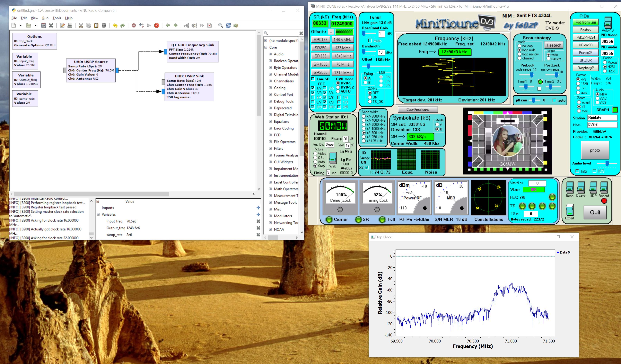
Task: Open the Help menu in GRC
Action: point(69,18)
